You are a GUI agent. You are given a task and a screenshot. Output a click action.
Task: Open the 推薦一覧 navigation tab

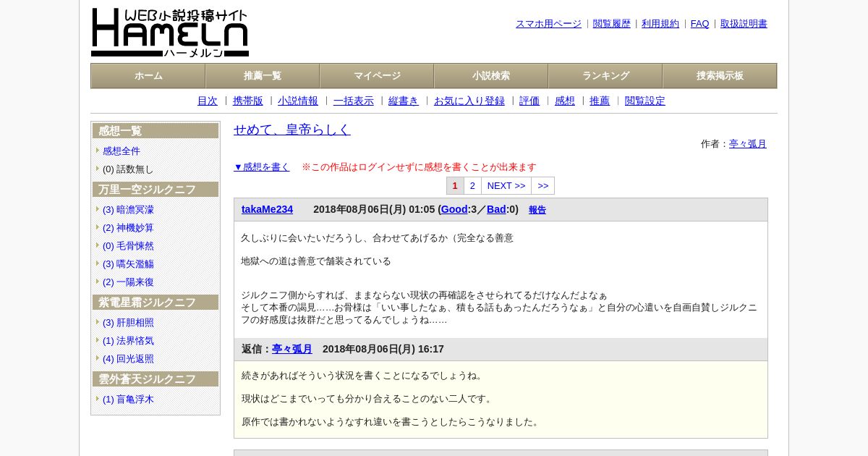[x=263, y=76]
